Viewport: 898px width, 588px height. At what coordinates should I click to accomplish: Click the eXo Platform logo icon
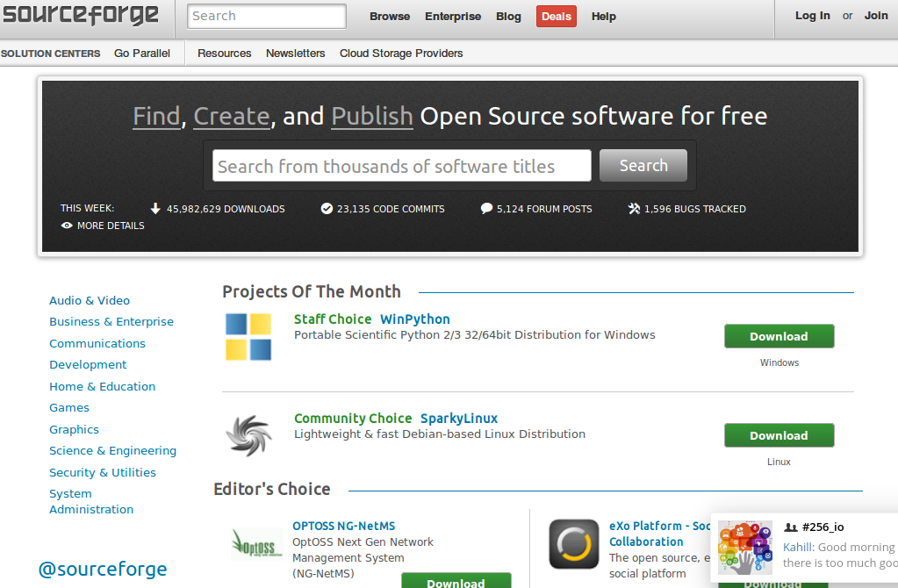(x=574, y=544)
